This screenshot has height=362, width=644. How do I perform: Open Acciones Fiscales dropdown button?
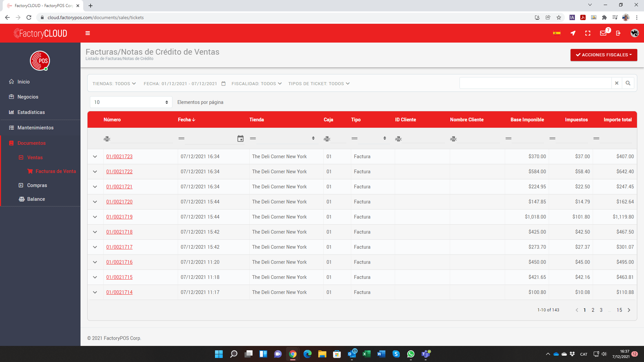pos(604,55)
